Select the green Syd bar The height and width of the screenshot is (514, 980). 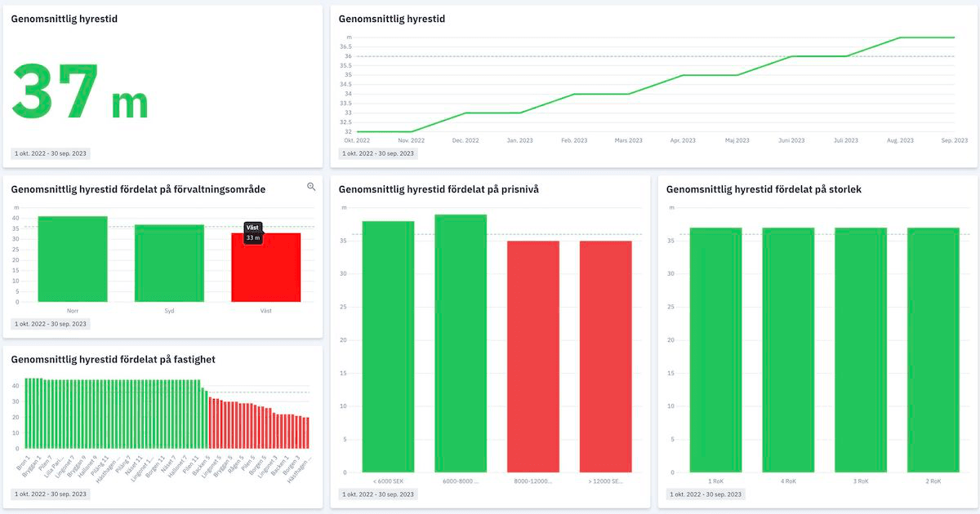tap(169, 264)
